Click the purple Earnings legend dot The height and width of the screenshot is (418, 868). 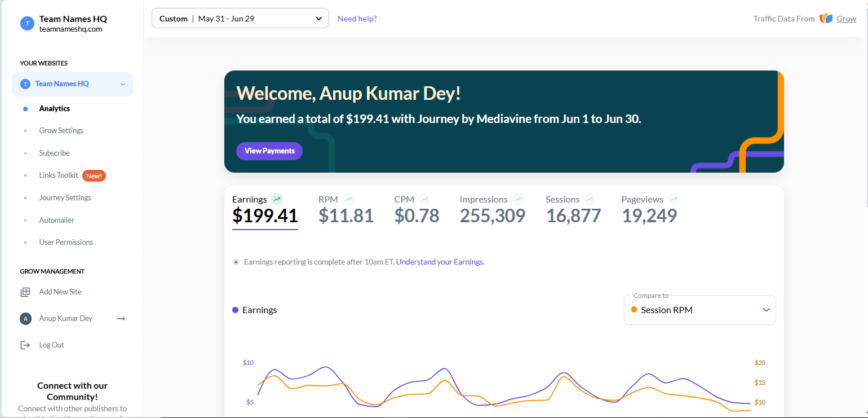(x=235, y=310)
